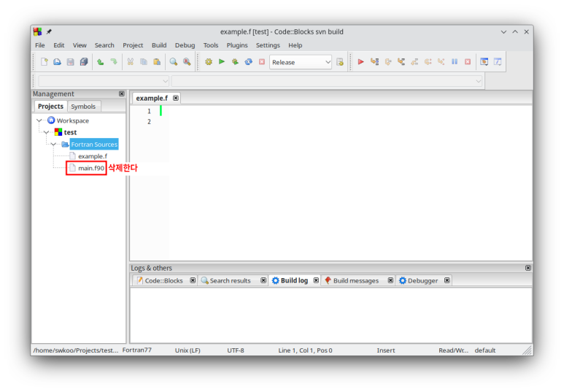This screenshot has height=392, width=564.
Task: Click the Save all files icon
Action: 84,62
